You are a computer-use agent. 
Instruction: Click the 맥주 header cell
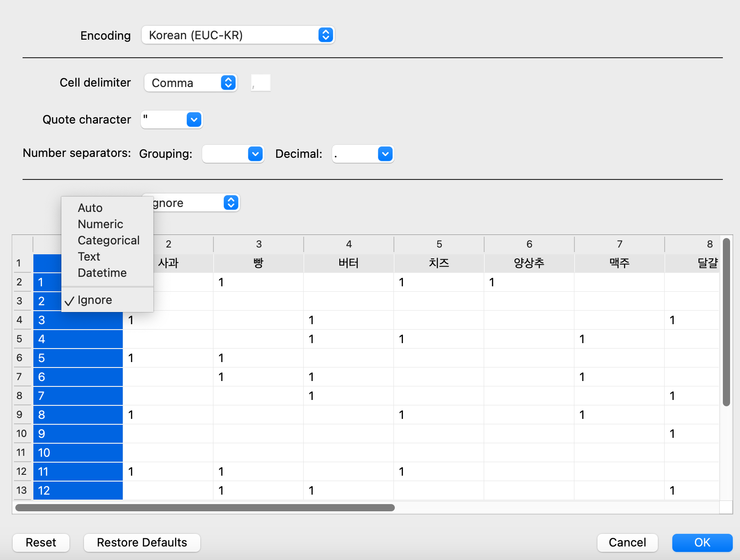(x=620, y=263)
